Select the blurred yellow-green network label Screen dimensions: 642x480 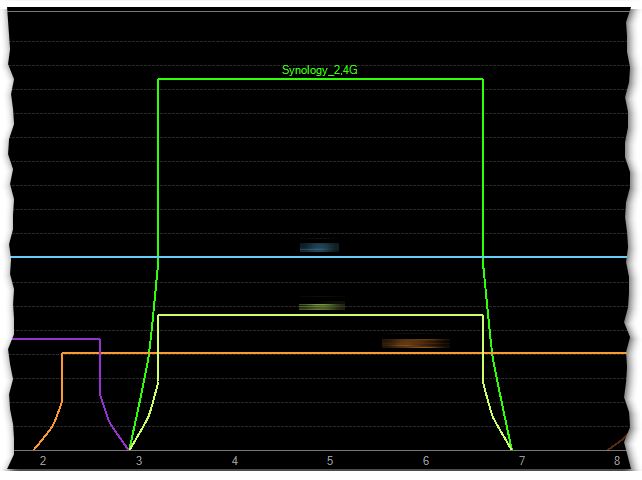click(x=322, y=306)
